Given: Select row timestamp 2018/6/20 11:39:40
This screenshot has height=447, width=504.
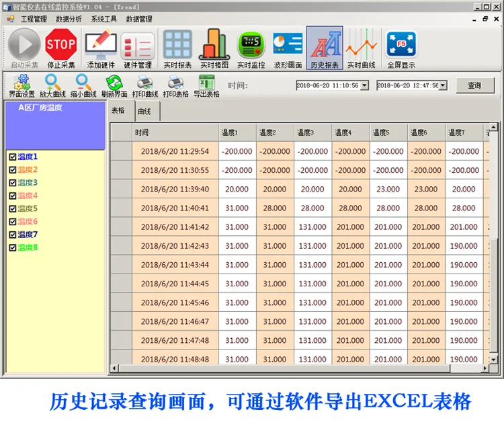Looking at the screenshot, I should point(175,189).
